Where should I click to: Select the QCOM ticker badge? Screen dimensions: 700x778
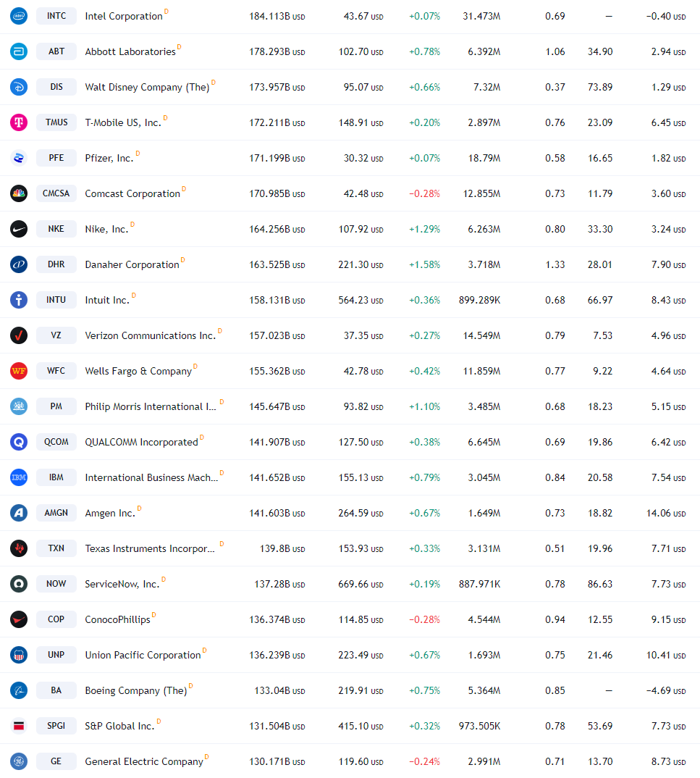56,442
